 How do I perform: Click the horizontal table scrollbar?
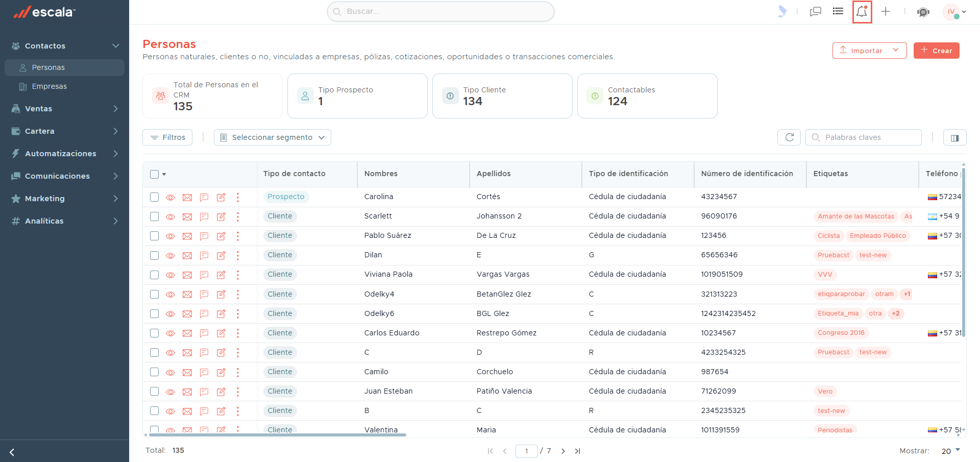(277, 435)
